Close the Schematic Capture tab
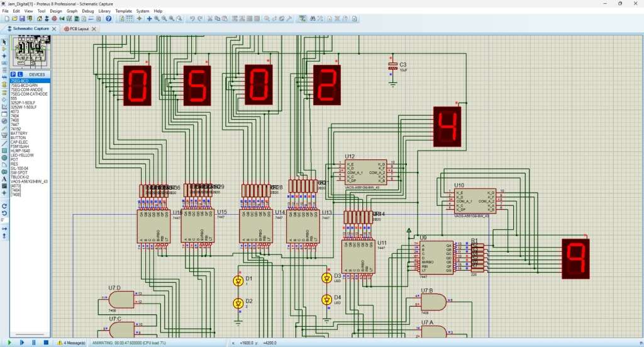Screen dimensions: 644x347 [x=54, y=29]
